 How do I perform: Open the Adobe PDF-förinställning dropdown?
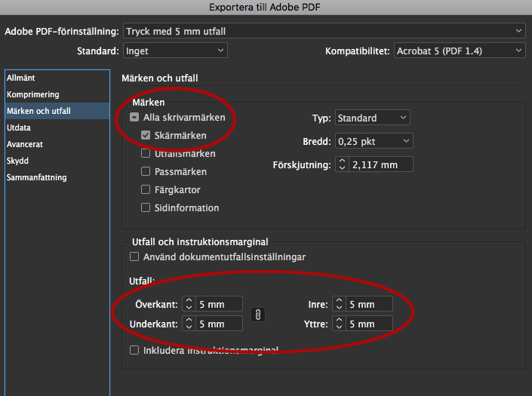324,31
